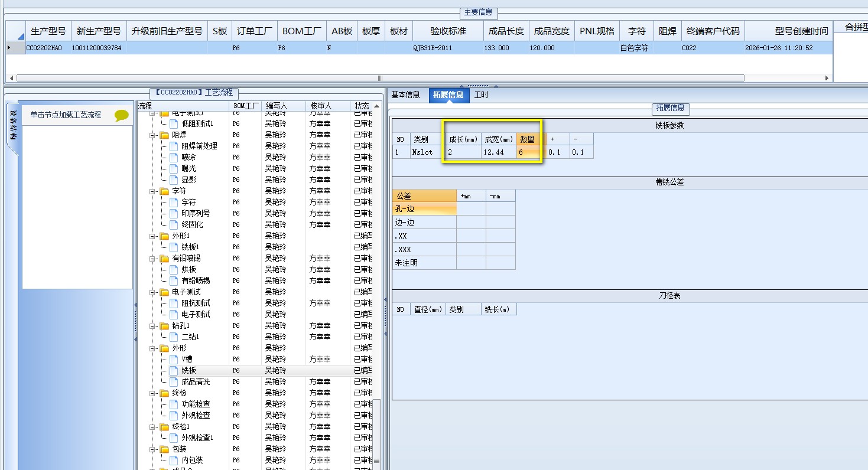Image resolution: width=868 pixels, height=470 pixels.
Task: Click the process tree's scroll-up arrow
Action: 376,106
